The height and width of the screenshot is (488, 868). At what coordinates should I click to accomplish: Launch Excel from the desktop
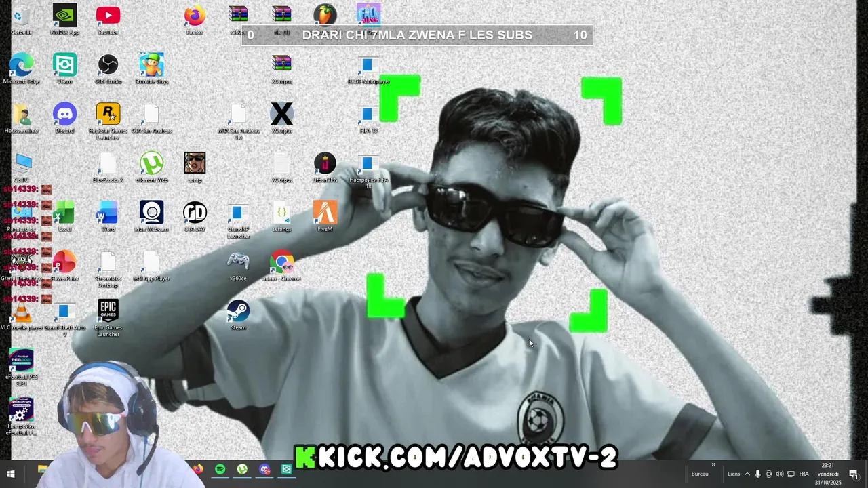[64, 218]
